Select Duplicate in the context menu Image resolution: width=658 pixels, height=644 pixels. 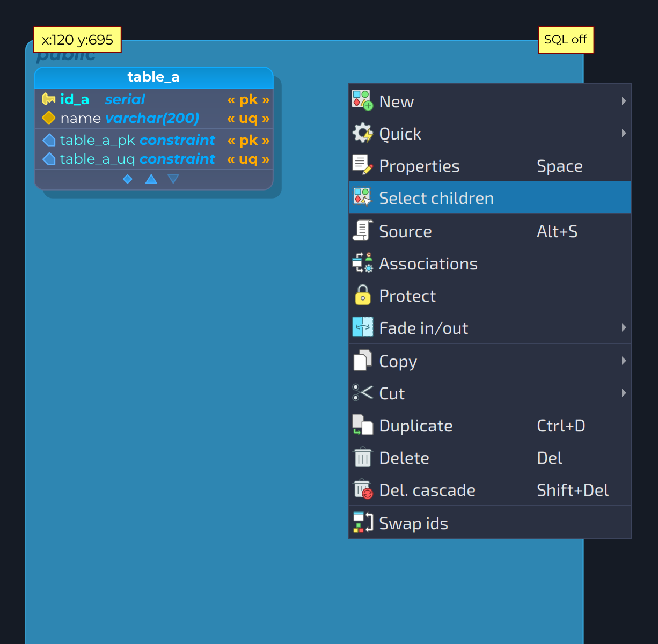[490, 425]
